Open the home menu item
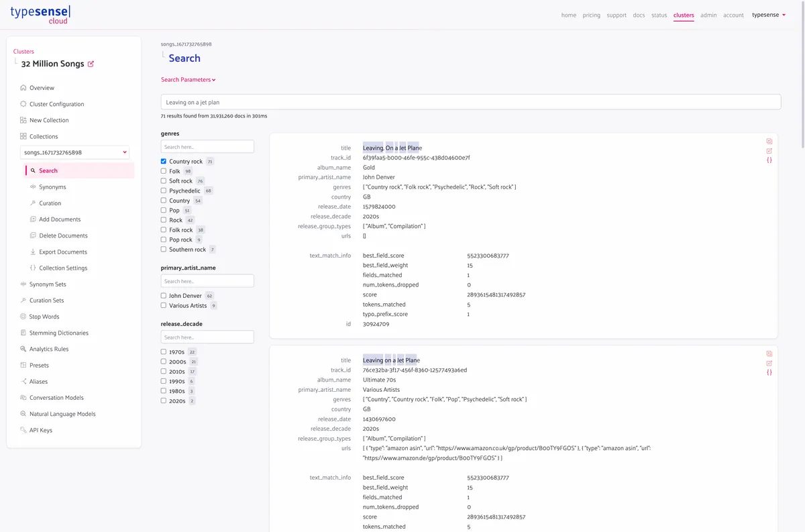The width and height of the screenshot is (805, 532). point(569,15)
